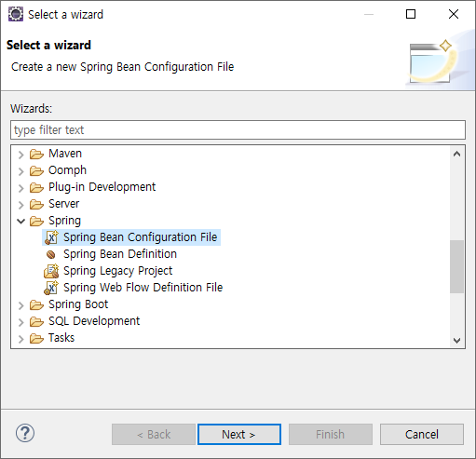
Task: Click the Spring Boot folder icon
Action: [x=36, y=304]
